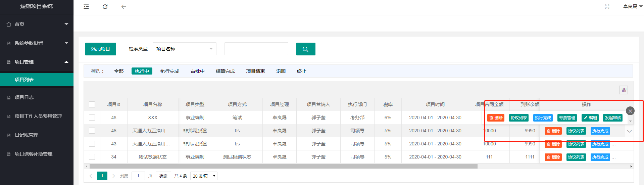644x185 pixels.
Task: Click the horizontal scrollbar under the table
Action: tap(283, 167)
